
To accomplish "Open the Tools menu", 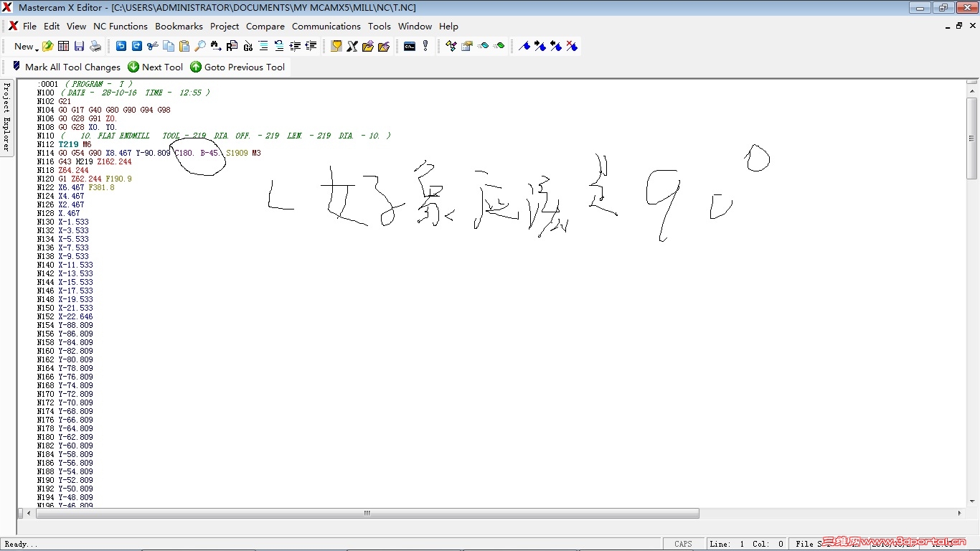I will pyautogui.click(x=380, y=26).
